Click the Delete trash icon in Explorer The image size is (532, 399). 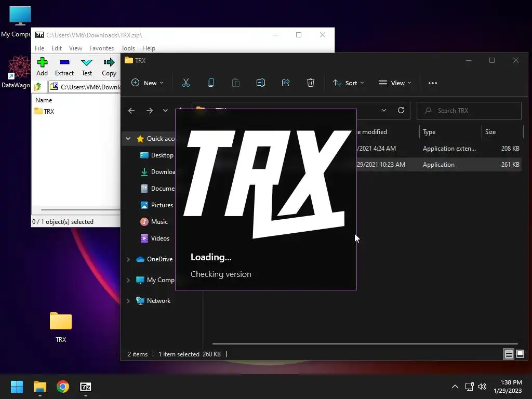tap(311, 83)
